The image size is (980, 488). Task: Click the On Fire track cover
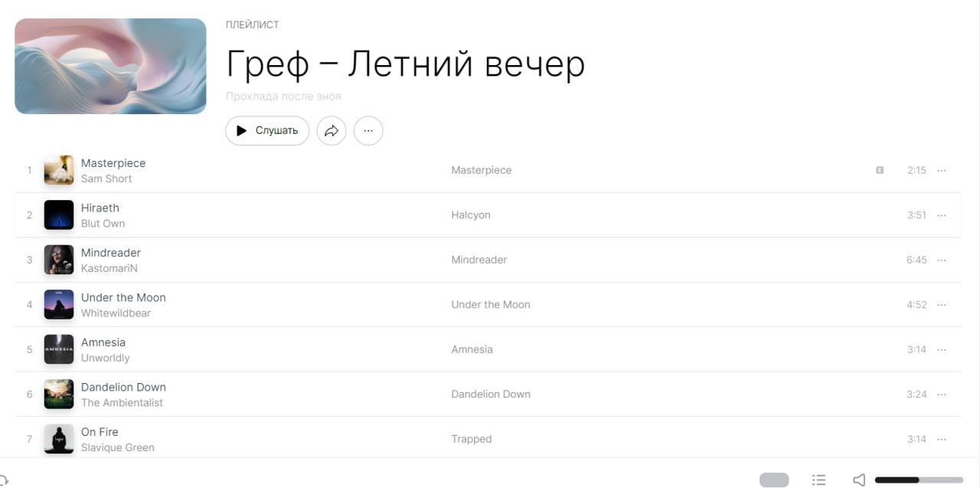[x=59, y=439]
